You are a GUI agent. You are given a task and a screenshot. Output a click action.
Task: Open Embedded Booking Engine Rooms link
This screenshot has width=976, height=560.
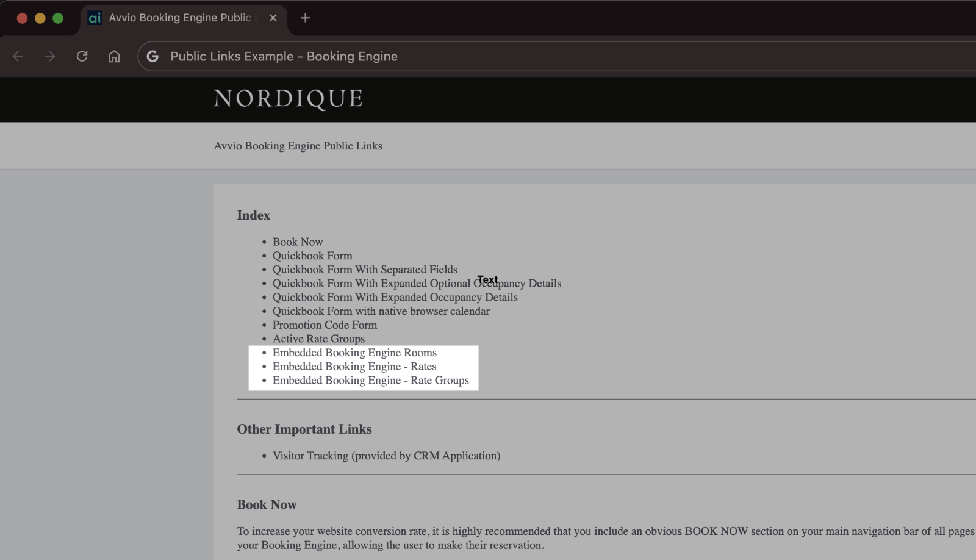[354, 353]
